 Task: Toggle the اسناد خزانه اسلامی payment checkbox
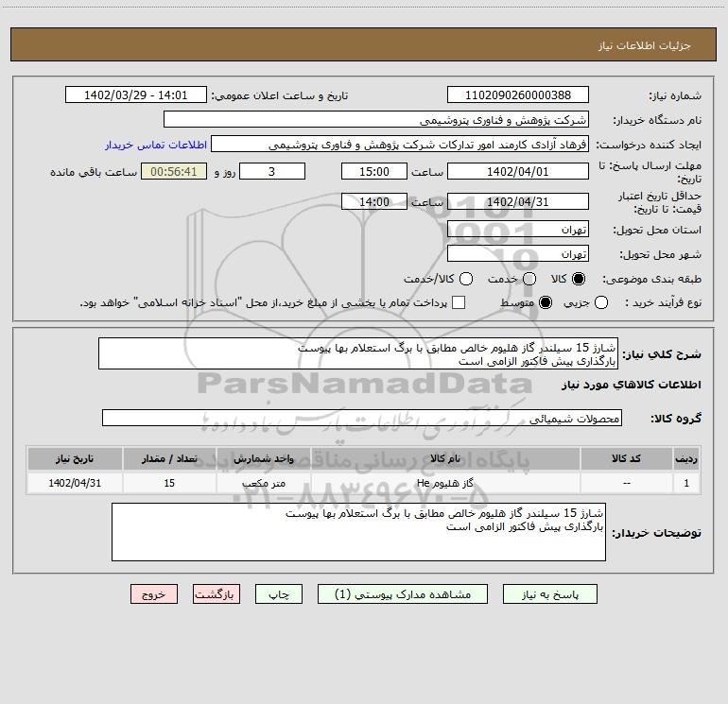tap(459, 302)
